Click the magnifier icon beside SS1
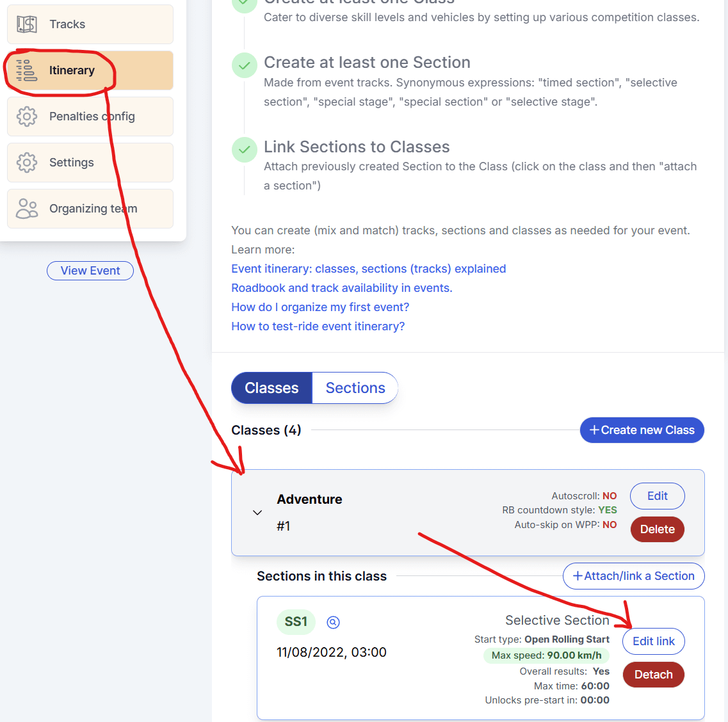728x722 pixels. pyautogui.click(x=333, y=622)
